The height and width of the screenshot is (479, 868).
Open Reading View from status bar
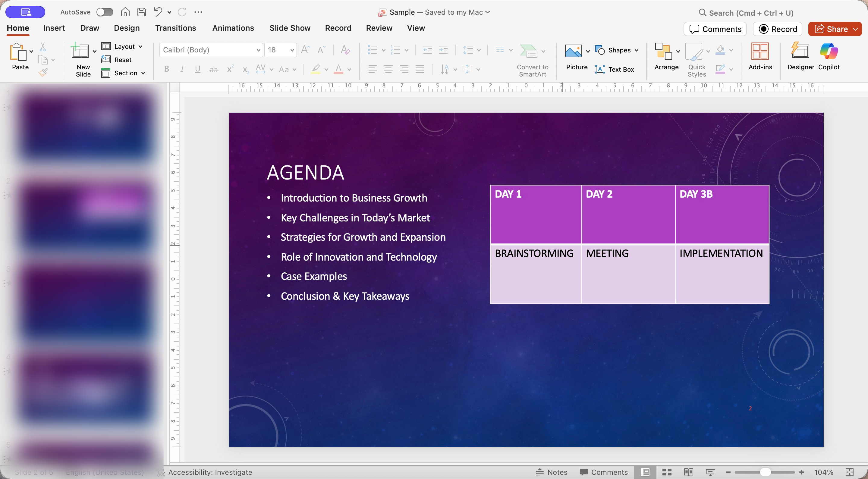688,472
